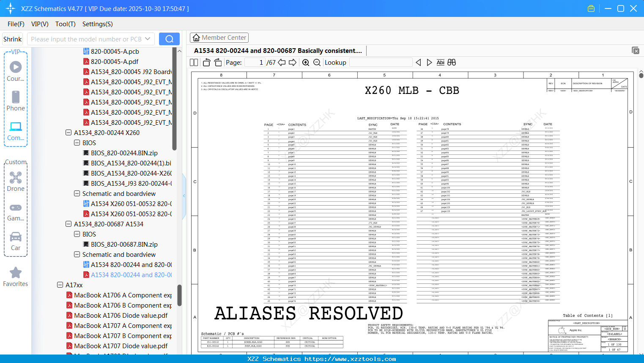Open 820-00045-A.pcb boardview file
644x363 pixels.
115,52
